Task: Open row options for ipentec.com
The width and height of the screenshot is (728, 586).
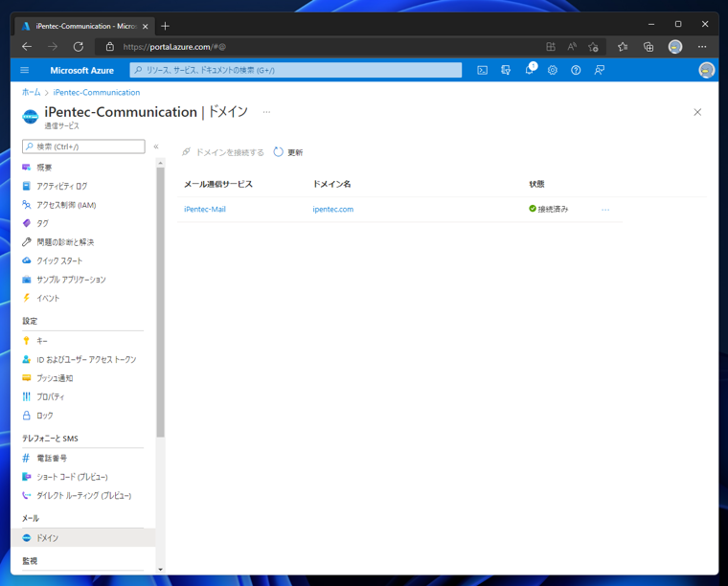Action: coord(605,210)
